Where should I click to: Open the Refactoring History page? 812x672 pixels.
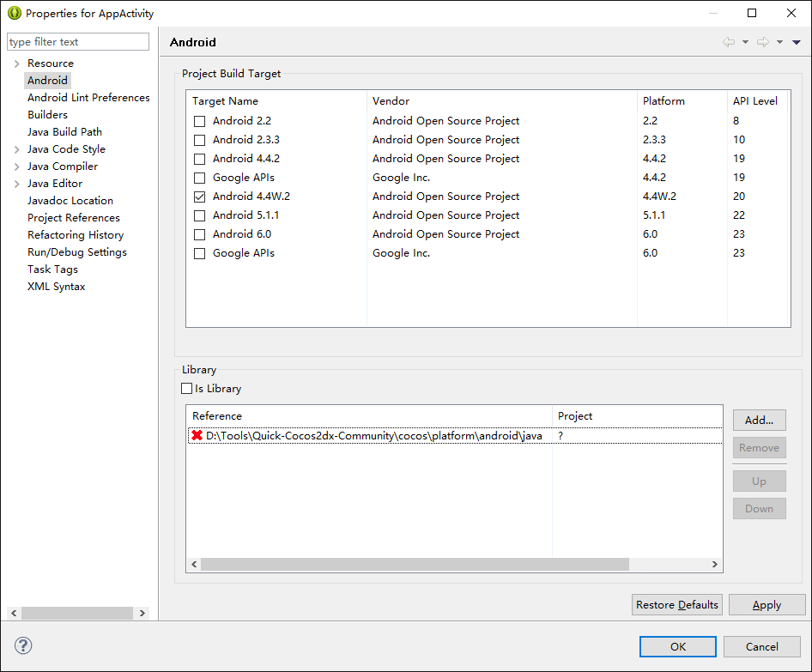76,234
